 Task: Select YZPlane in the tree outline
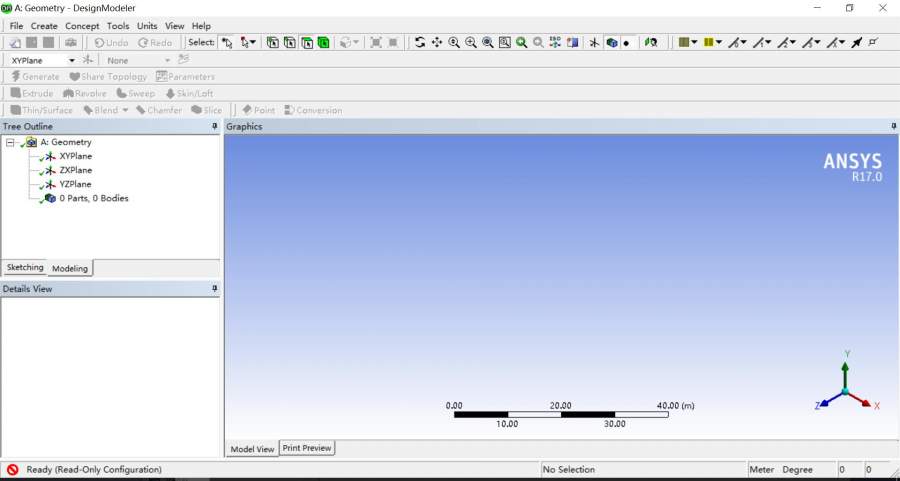tap(75, 184)
